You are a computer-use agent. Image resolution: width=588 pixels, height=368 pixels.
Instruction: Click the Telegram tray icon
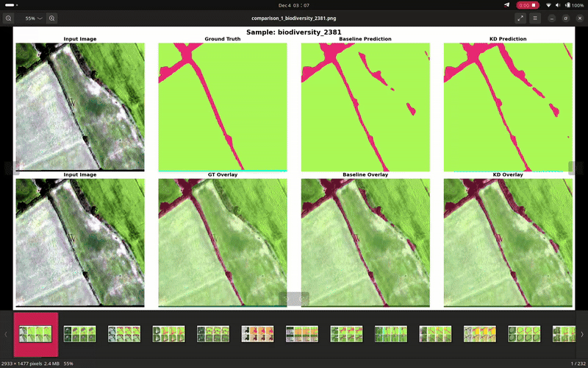(x=506, y=5)
